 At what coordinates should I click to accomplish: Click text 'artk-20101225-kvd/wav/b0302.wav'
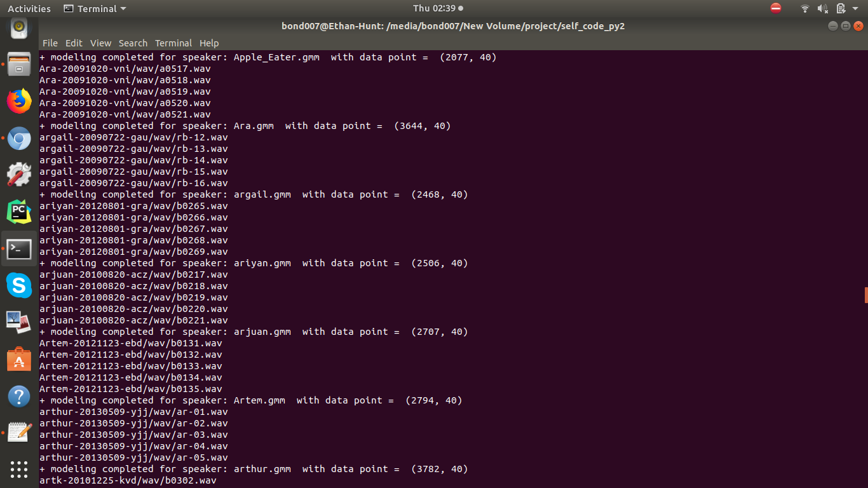click(x=128, y=480)
